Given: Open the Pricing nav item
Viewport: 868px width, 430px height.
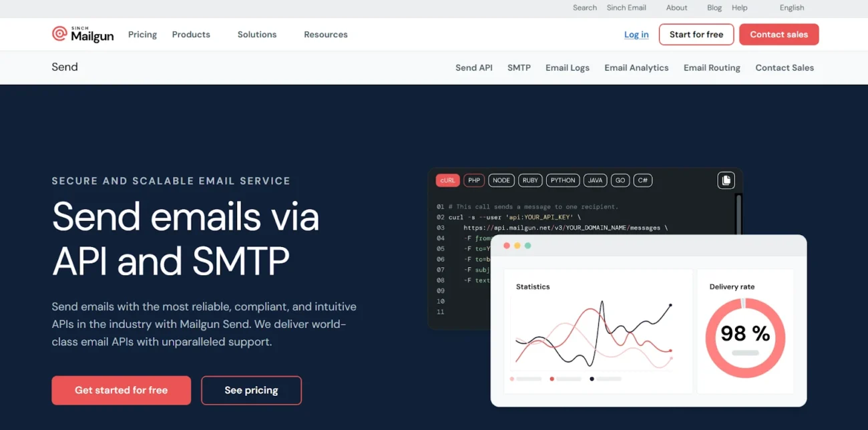Looking at the screenshot, I should tap(142, 35).
